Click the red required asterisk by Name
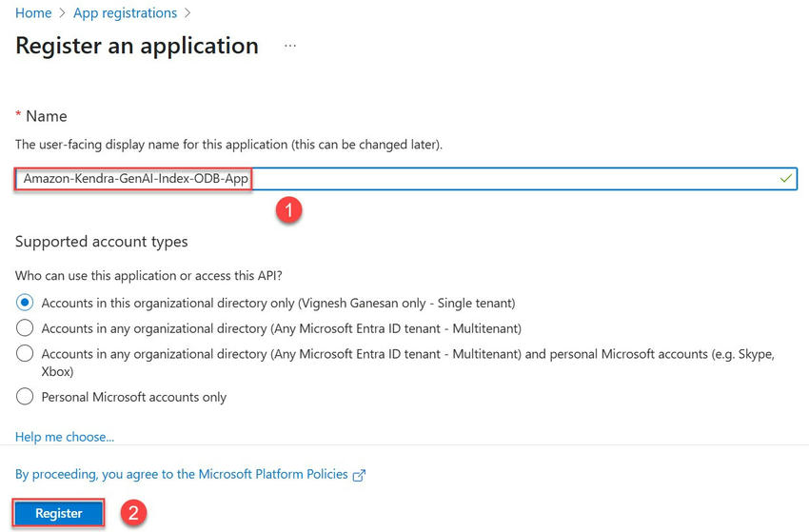Image resolution: width=809 pixels, height=532 pixels. (18, 115)
